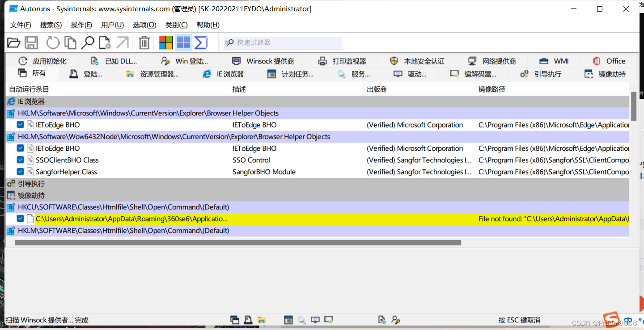Toggle the SangforHelper Class checkbox

pyautogui.click(x=21, y=171)
